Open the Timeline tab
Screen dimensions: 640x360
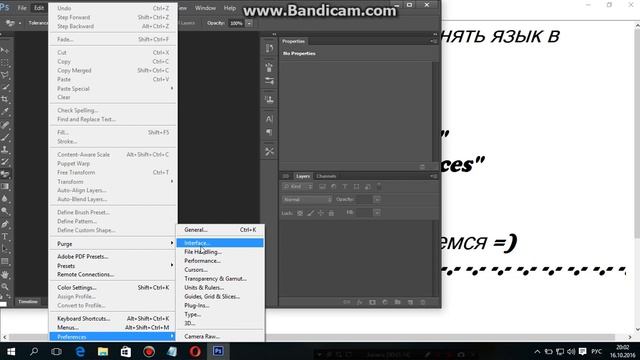[28, 302]
